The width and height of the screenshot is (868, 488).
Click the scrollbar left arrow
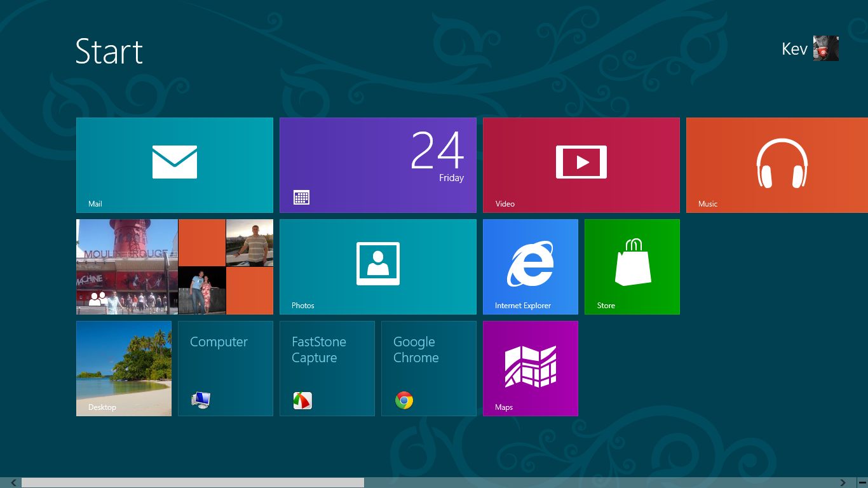12,483
